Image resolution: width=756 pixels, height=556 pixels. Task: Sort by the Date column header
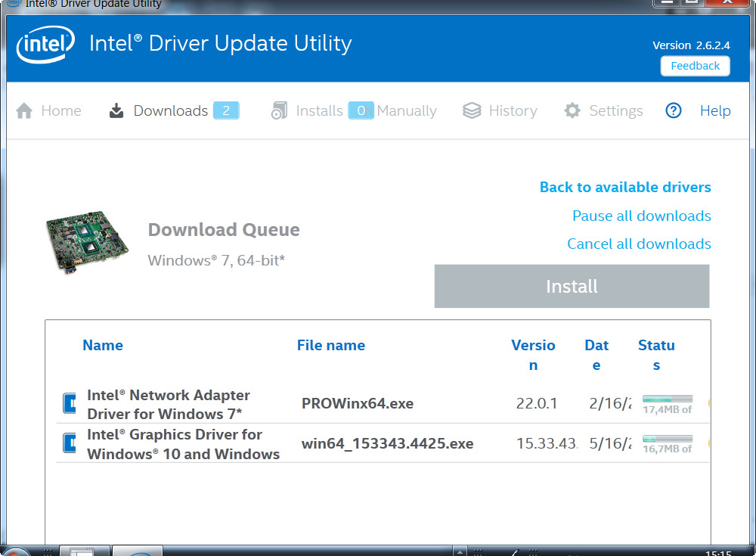(x=596, y=355)
